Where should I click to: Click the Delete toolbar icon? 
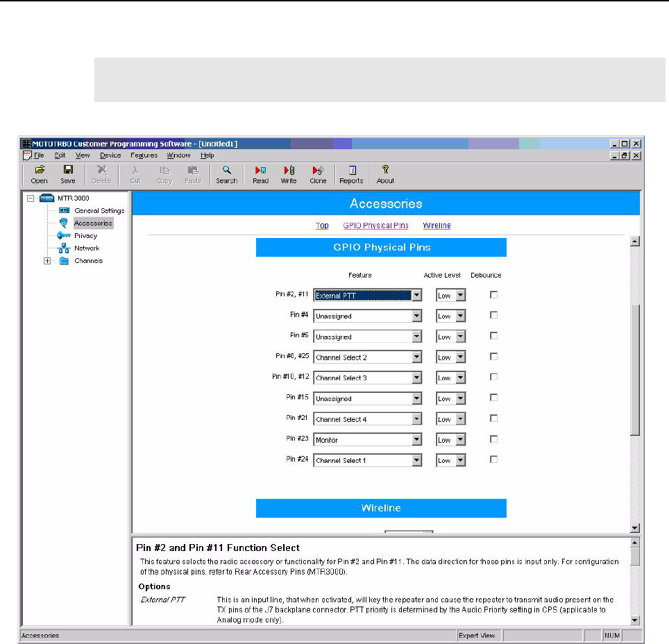pyautogui.click(x=101, y=175)
